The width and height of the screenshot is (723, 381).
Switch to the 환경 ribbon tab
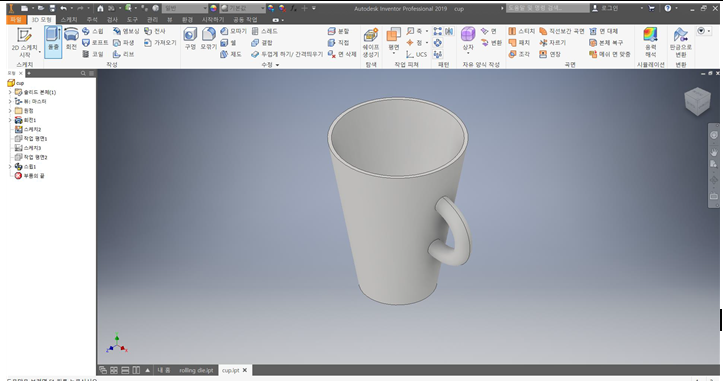point(187,19)
